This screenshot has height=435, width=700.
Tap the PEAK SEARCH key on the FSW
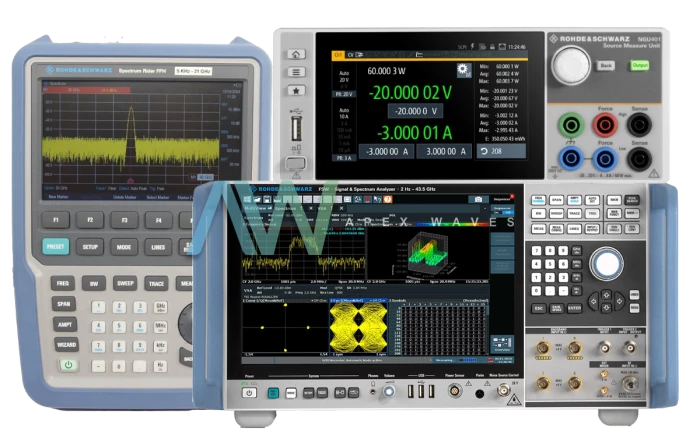coord(632,200)
